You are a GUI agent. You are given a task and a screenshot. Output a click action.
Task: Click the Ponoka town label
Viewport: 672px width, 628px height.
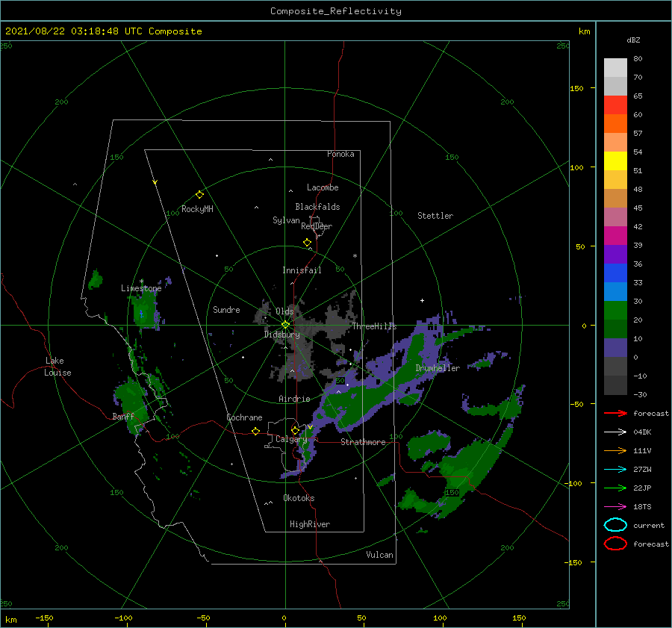pyautogui.click(x=340, y=154)
